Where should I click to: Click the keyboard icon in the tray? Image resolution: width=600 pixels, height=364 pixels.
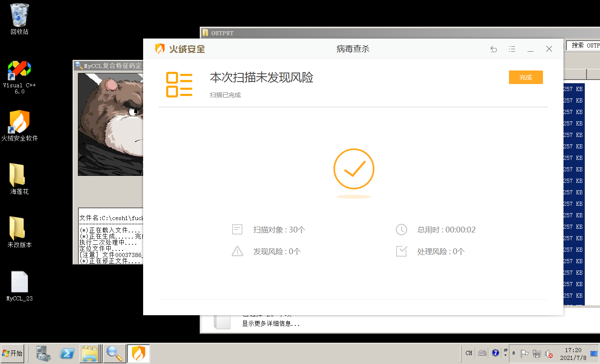[x=482, y=353]
